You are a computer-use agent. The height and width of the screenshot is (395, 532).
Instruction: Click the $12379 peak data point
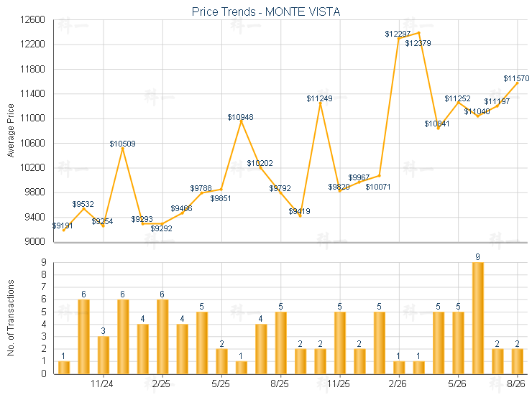click(x=418, y=33)
